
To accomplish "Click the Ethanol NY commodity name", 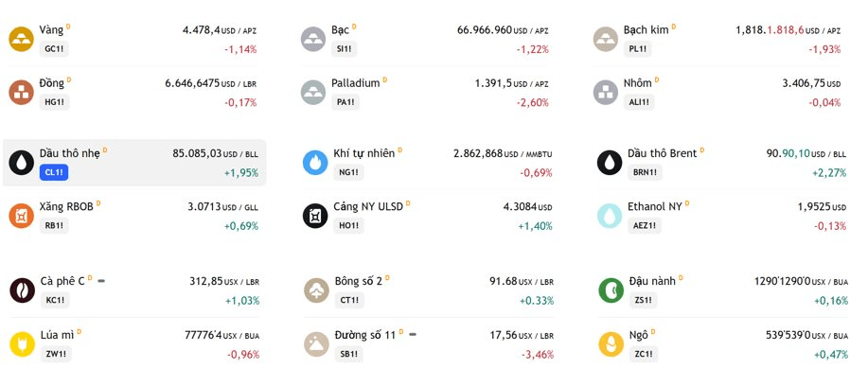I will coord(655,206).
